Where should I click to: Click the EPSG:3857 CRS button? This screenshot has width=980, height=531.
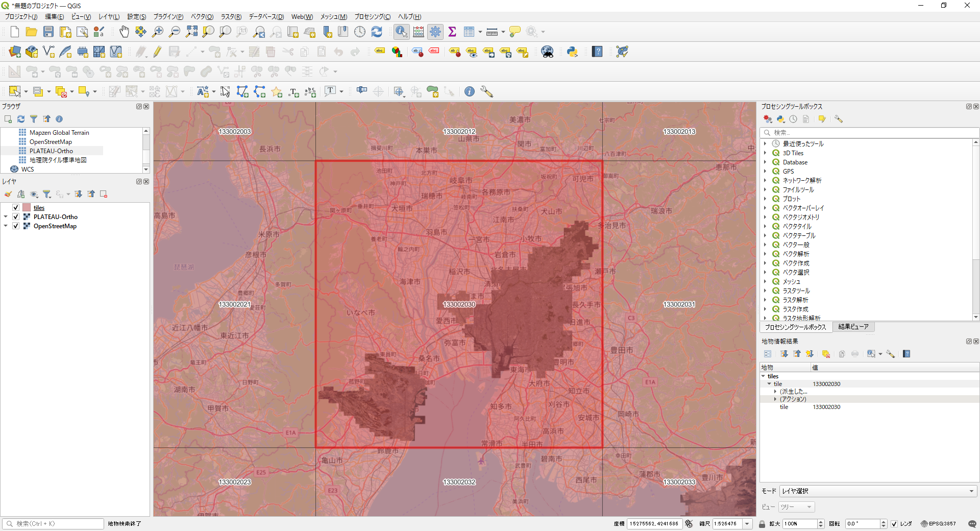(938, 524)
